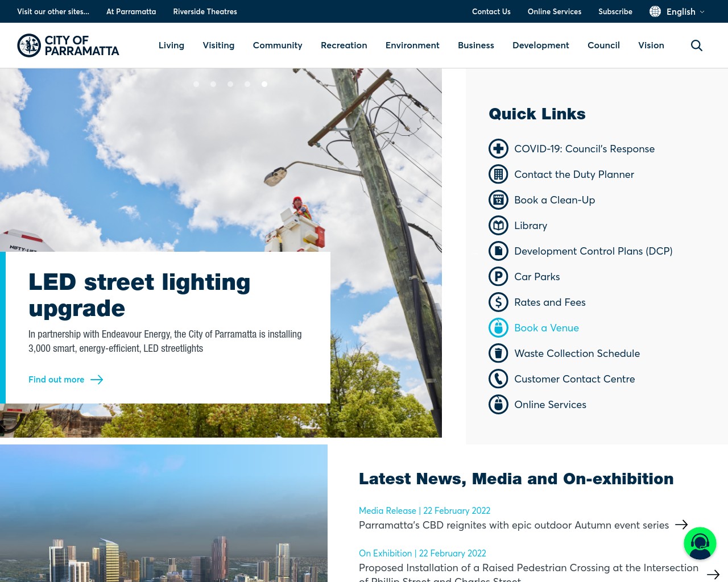Viewport: 728px width, 582px height.
Task: Click the Waste Collection Schedule bin icon
Action: pos(498,353)
